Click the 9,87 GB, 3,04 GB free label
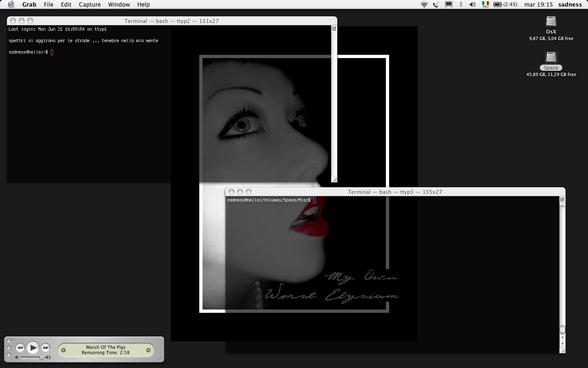Viewport: 588px width, 368px height. (x=551, y=38)
